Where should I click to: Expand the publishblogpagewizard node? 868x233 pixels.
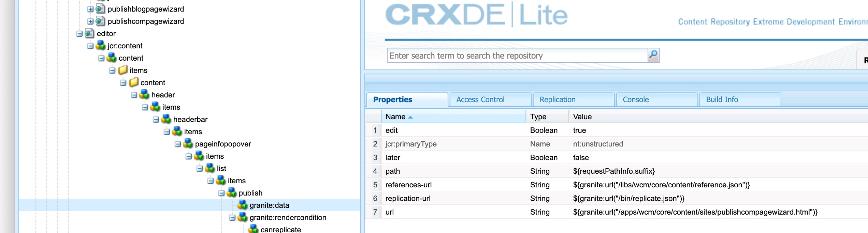90,9
